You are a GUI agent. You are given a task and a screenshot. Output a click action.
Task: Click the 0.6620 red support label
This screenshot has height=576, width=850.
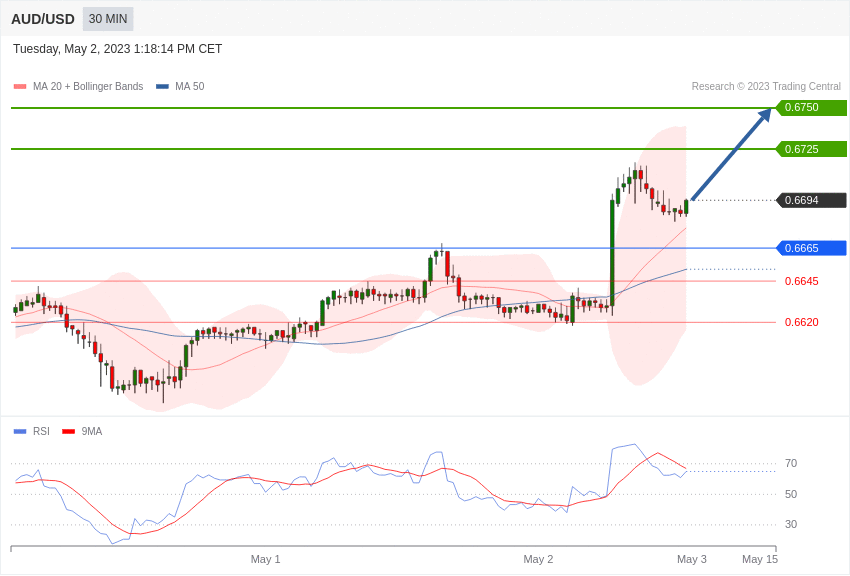802,322
